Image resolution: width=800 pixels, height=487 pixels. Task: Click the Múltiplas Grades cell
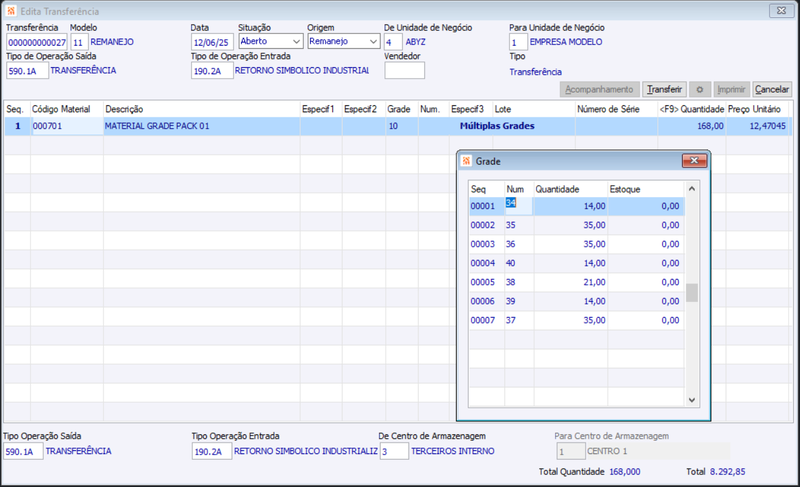point(497,126)
